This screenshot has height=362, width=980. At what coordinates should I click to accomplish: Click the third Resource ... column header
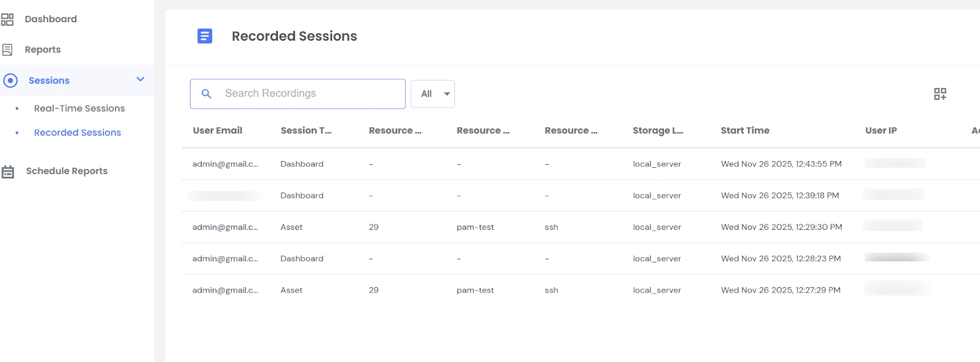point(571,130)
